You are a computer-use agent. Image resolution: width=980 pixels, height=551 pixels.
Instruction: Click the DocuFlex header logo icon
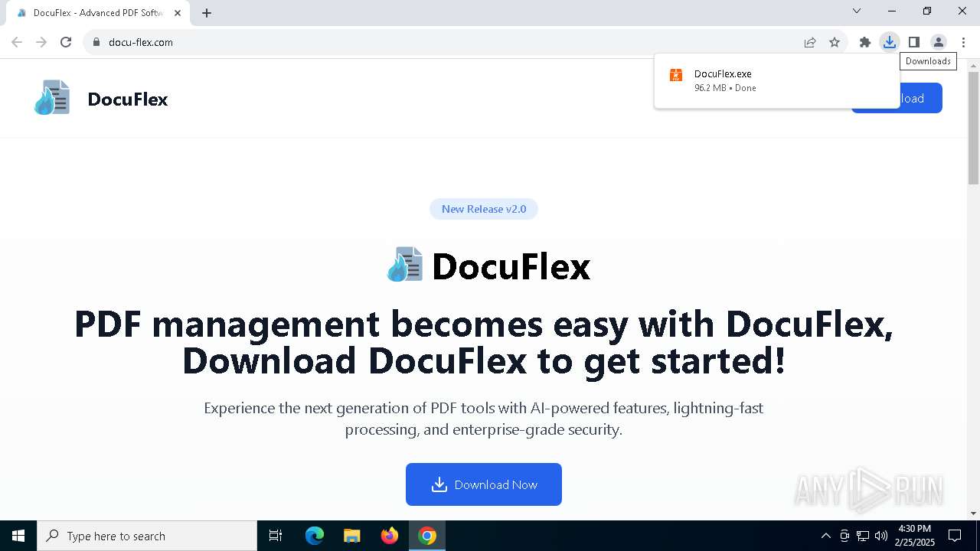[x=52, y=98]
